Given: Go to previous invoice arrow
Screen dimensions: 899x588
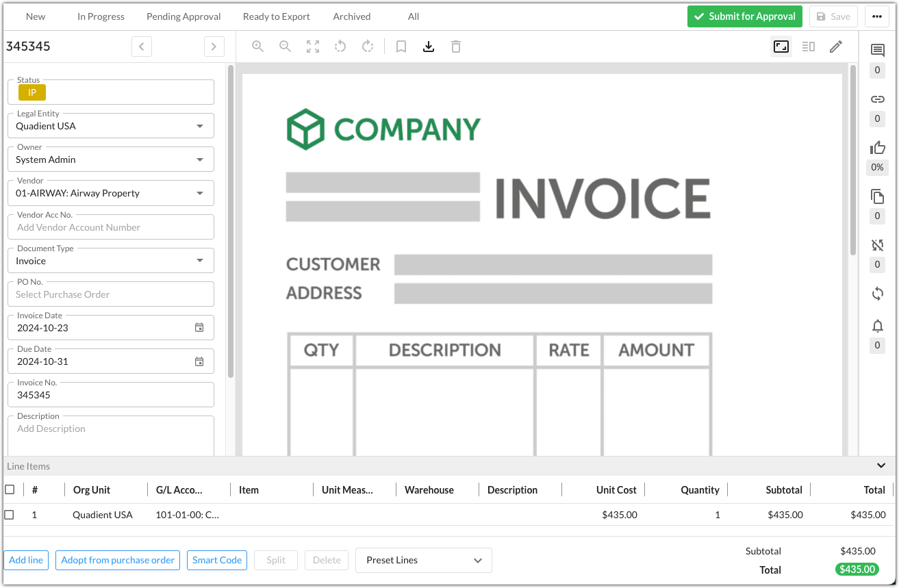Looking at the screenshot, I should 142,47.
